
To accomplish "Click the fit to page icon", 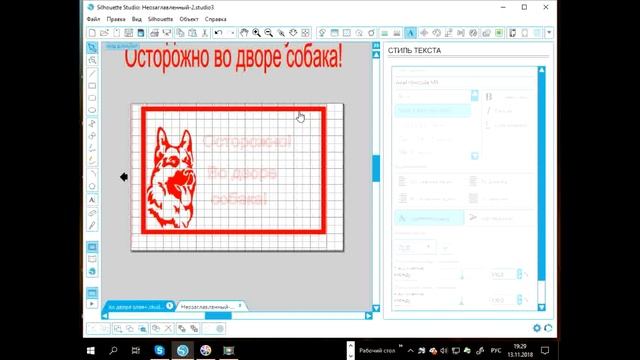I will coord(305,33).
